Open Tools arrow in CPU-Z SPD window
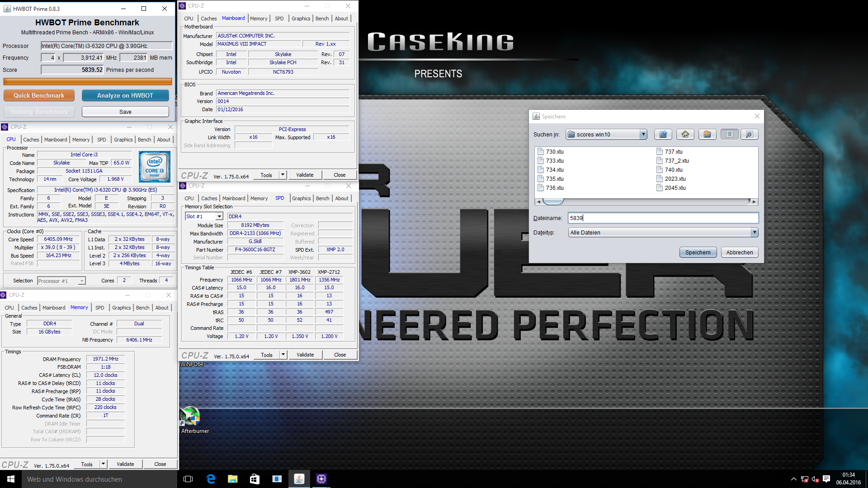 pos(283,355)
